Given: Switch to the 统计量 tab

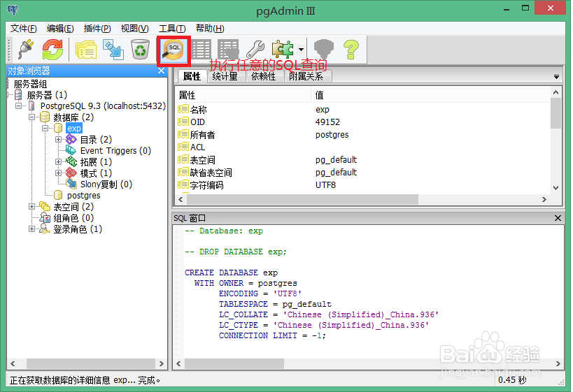Looking at the screenshot, I should click(x=225, y=76).
